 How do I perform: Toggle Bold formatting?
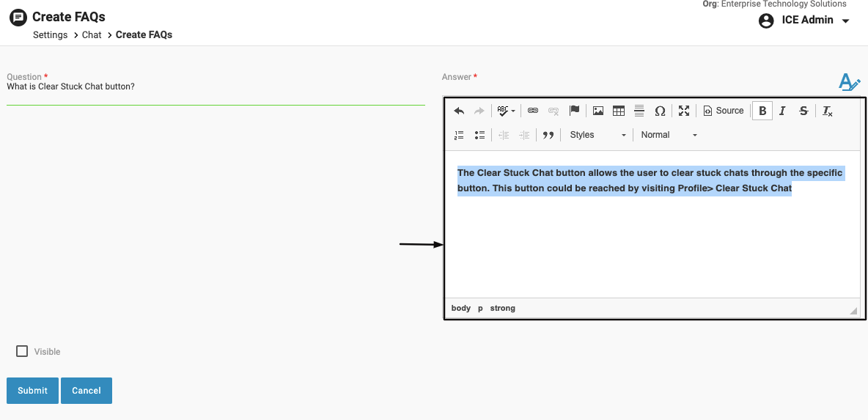tap(762, 111)
